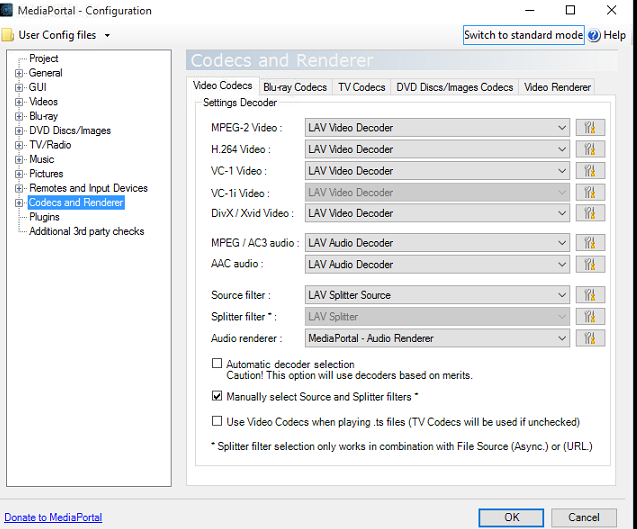Screen dimensions: 637x529
Task: Open MPEG-2 Video decoder settings icon
Action: point(590,128)
